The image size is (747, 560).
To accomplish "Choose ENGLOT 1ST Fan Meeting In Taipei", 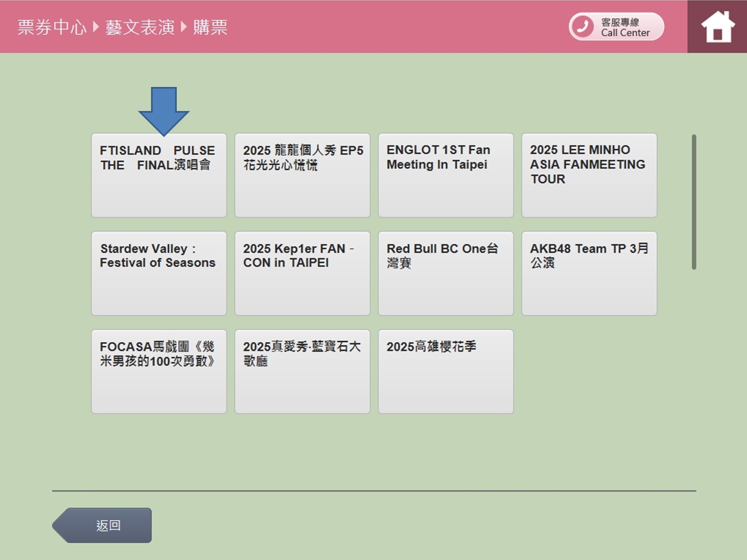I will pos(445,175).
